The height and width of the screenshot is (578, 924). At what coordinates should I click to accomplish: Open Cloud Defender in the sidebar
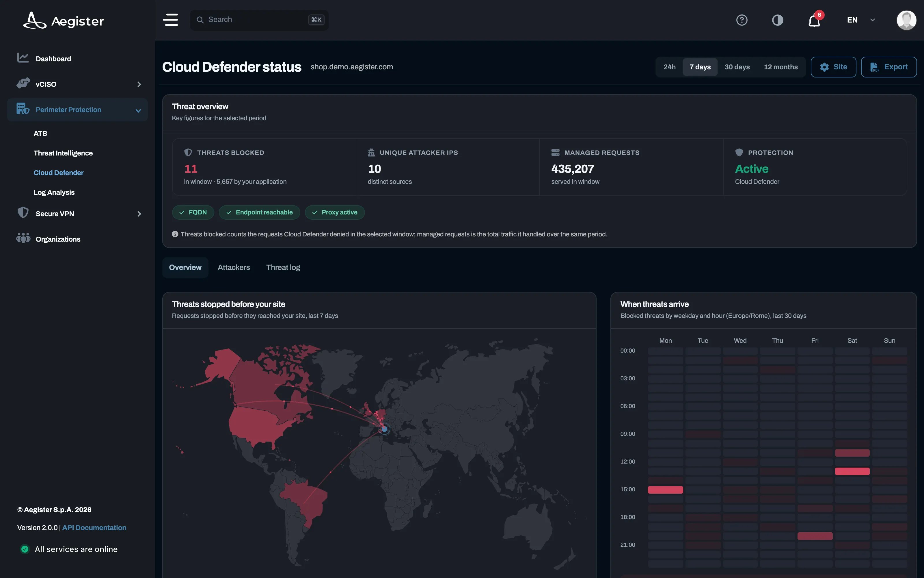click(x=58, y=173)
